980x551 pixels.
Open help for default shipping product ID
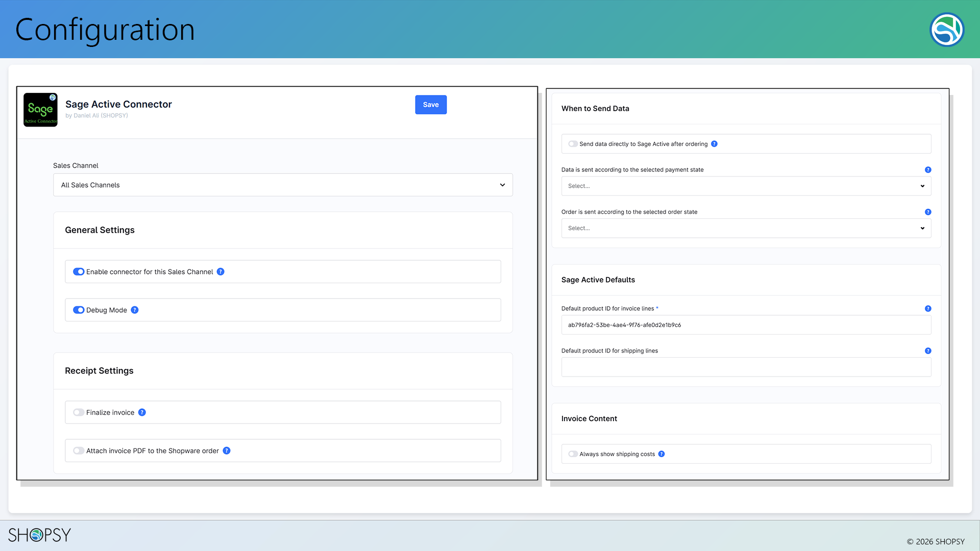(x=928, y=351)
